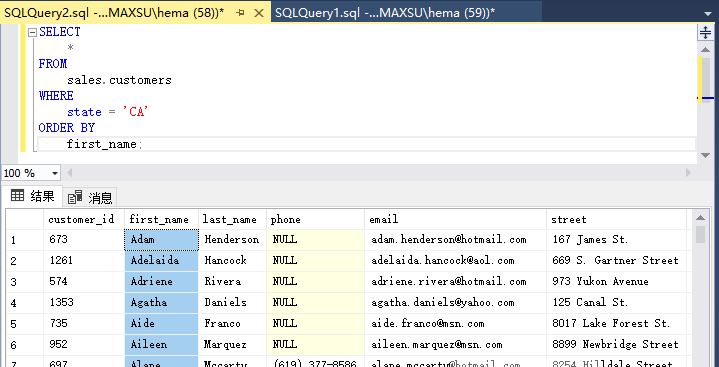The height and width of the screenshot is (367, 719).
Task: Select the Adelaida first_name cell
Action: coord(161,261)
